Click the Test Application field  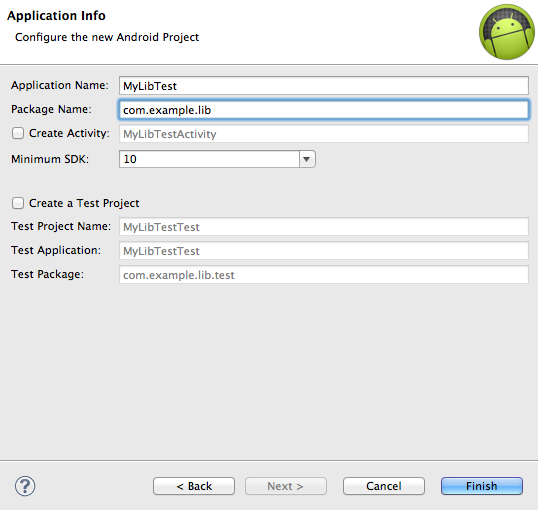coord(324,251)
